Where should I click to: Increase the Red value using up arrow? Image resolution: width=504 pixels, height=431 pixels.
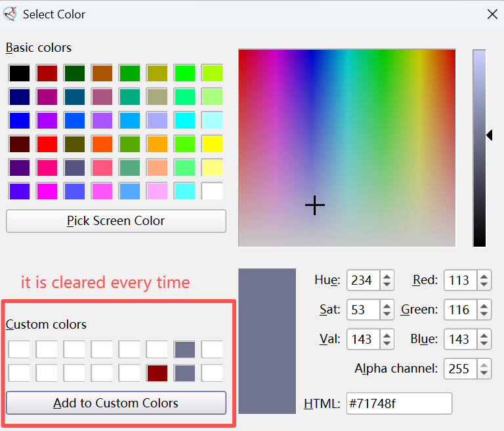pos(484,276)
